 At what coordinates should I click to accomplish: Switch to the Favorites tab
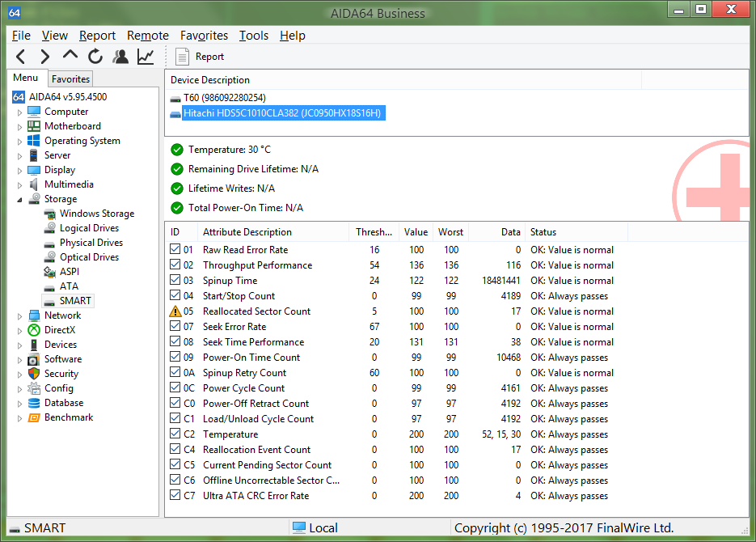click(x=70, y=79)
